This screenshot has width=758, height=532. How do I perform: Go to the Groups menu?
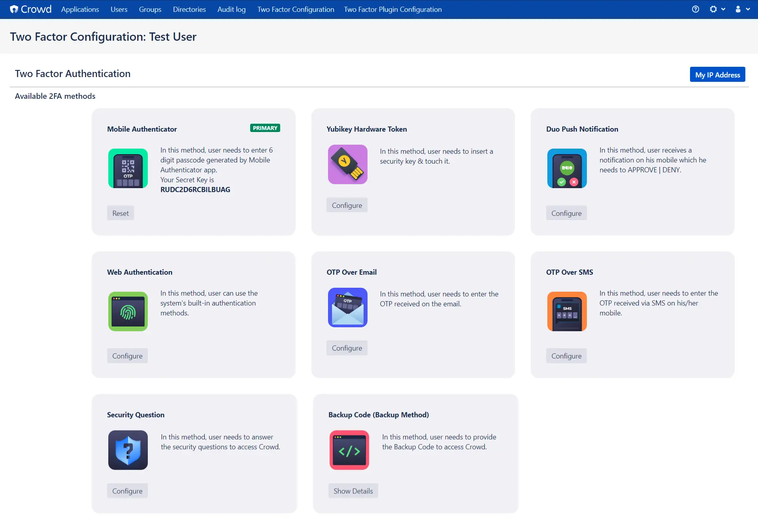pos(150,9)
